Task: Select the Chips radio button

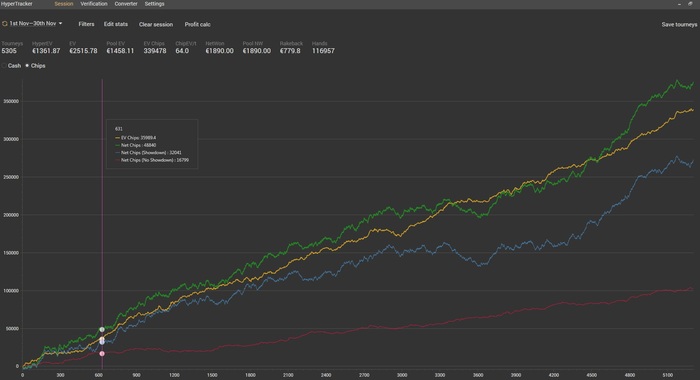Action: (27, 66)
